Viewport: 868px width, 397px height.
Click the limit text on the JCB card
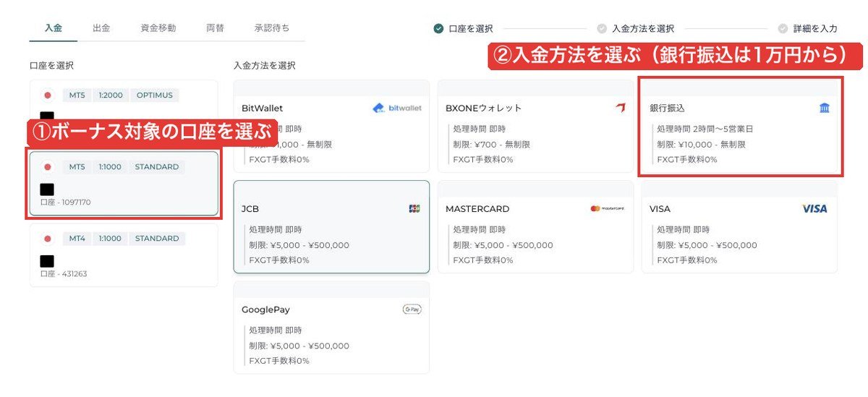299,245
